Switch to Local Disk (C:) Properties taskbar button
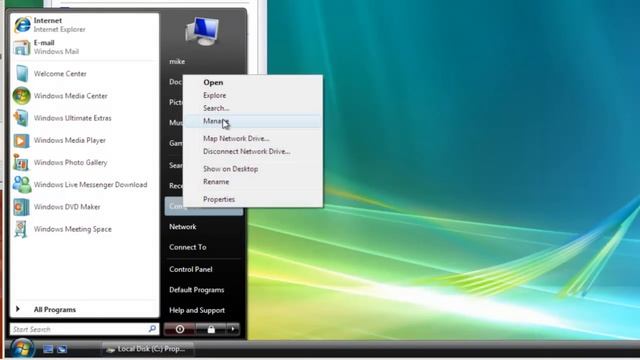Screen dimensions: 640x360 tap(147, 349)
